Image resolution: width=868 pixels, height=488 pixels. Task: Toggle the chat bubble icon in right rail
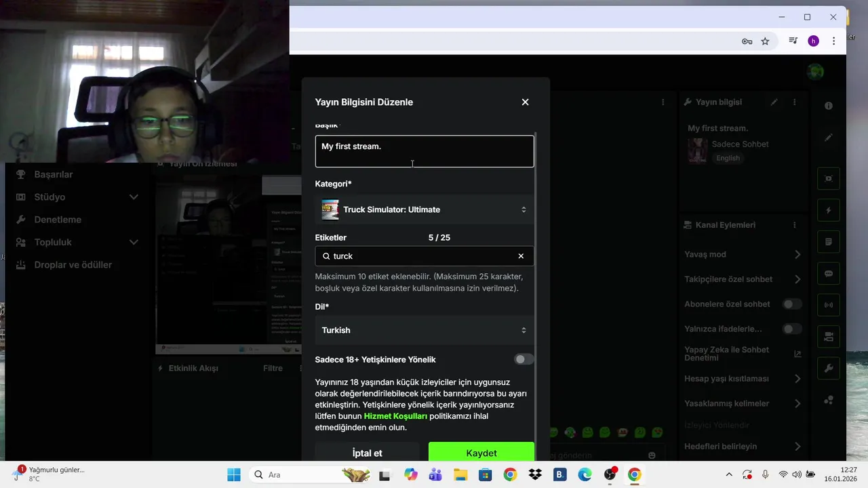pyautogui.click(x=829, y=274)
